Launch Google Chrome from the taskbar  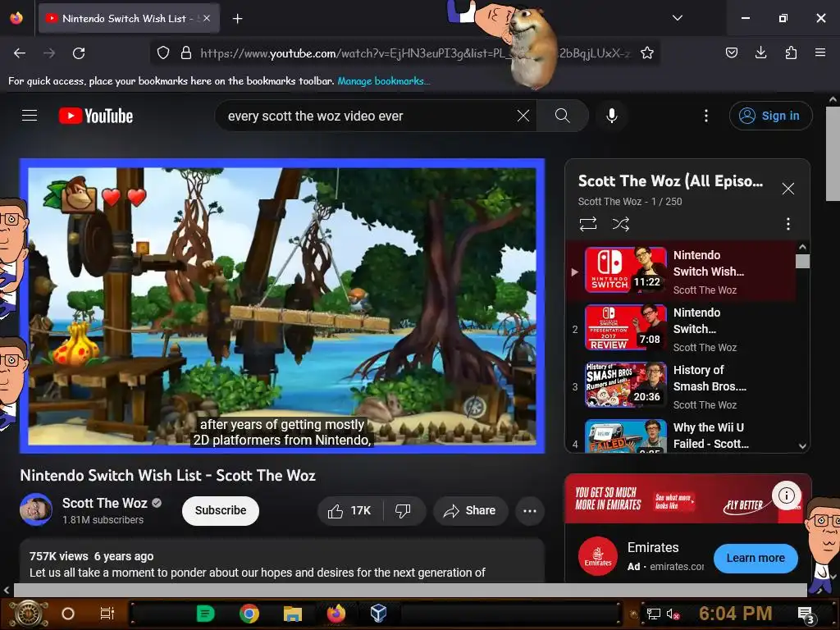pyautogui.click(x=249, y=614)
